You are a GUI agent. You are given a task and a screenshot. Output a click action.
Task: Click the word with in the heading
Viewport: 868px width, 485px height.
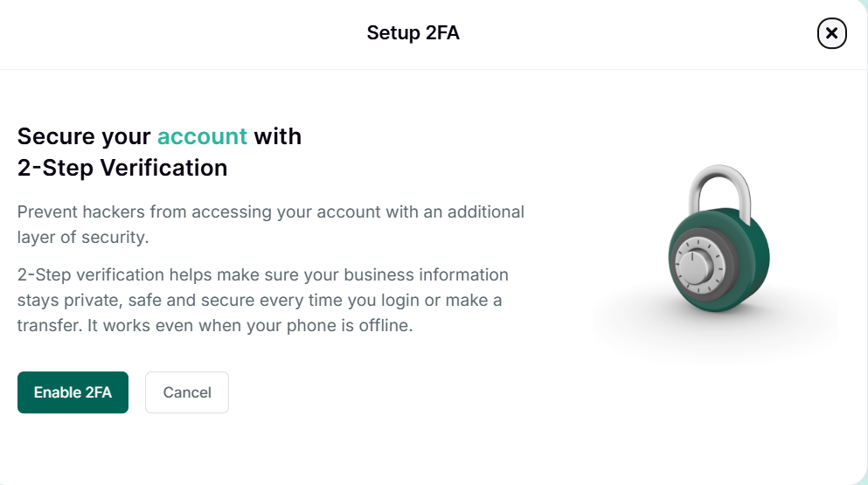277,136
